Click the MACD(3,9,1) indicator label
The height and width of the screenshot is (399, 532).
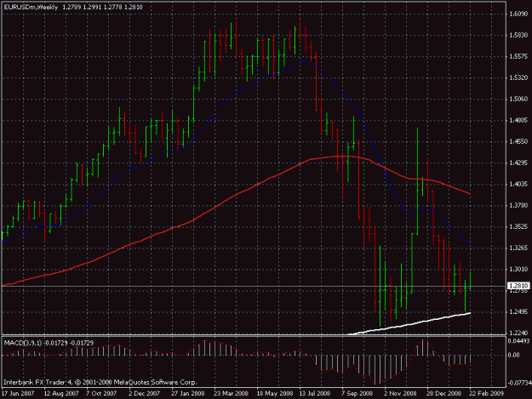coord(23,343)
